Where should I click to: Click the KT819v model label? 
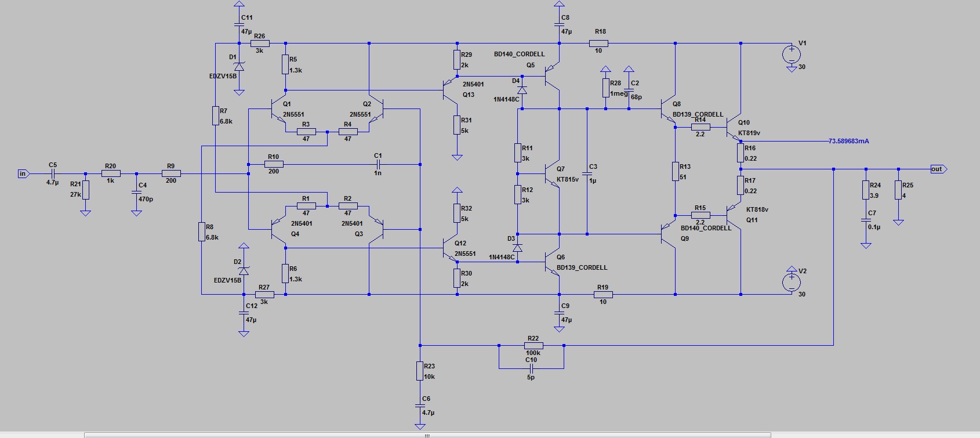click(749, 133)
